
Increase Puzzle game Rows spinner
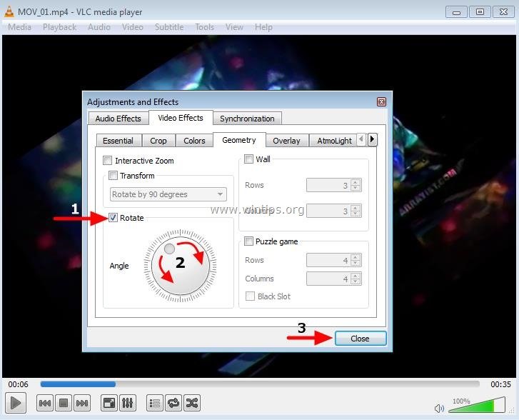click(x=356, y=257)
